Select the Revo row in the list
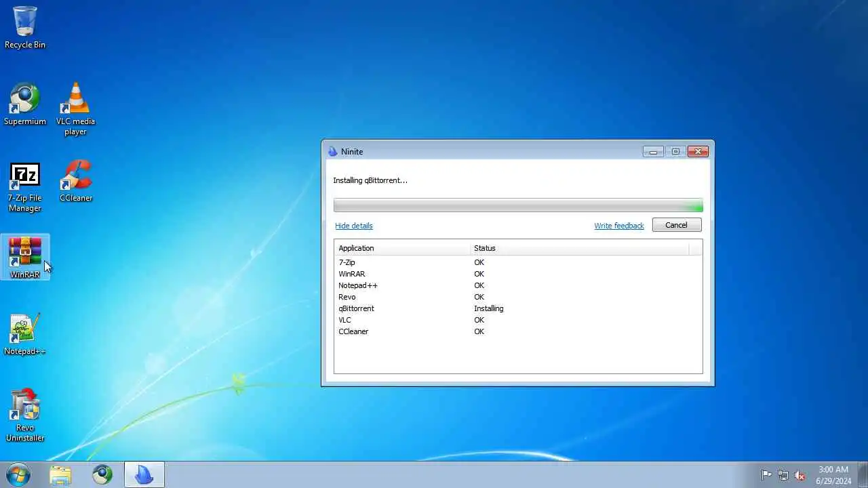 (x=518, y=297)
